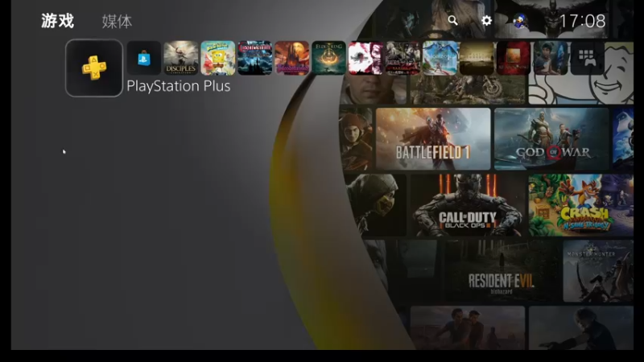
Task: Launch the Disciples Liberation game tile
Action: pos(180,58)
